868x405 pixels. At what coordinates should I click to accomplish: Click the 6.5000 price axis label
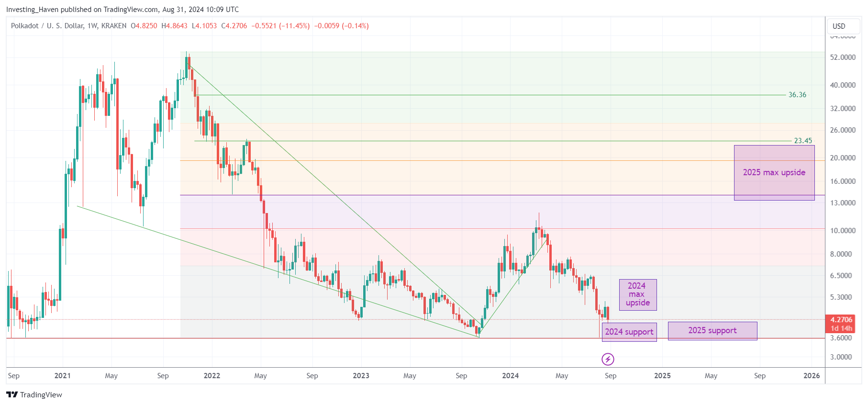841,276
